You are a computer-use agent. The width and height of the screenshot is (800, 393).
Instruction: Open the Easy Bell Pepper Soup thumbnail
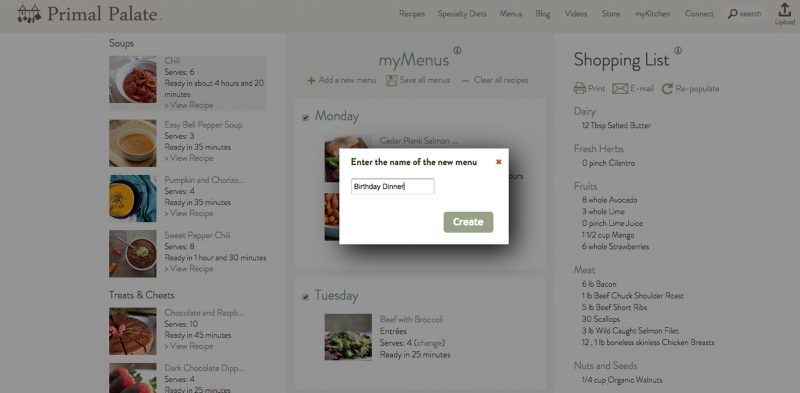(x=133, y=143)
